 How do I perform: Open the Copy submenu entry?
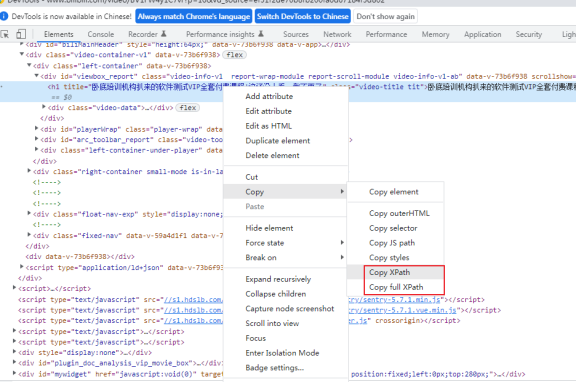(x=285, y=192)
